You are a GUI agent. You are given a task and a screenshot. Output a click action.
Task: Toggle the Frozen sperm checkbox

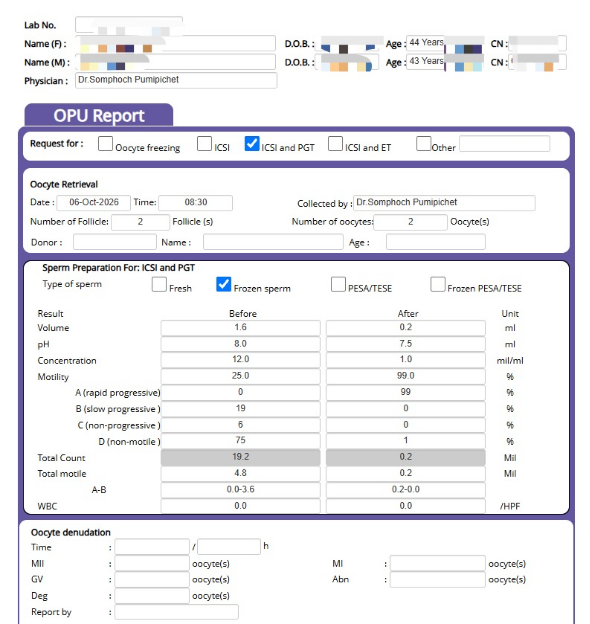tap(223, 284)
